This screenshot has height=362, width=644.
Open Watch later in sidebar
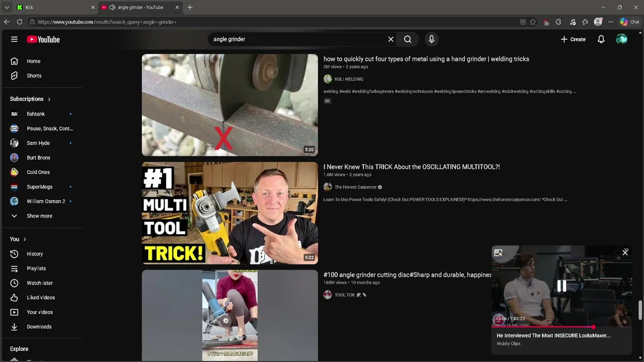coord(42,283)
